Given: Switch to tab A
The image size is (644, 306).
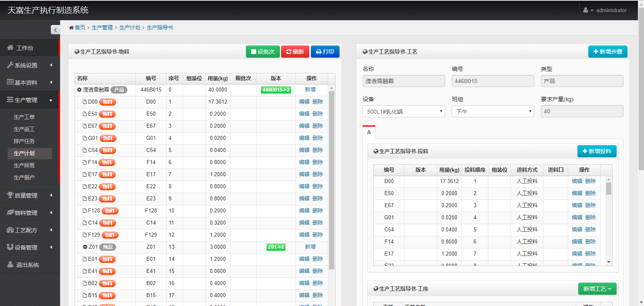Looking at the screenshot, I should point(369,132).
